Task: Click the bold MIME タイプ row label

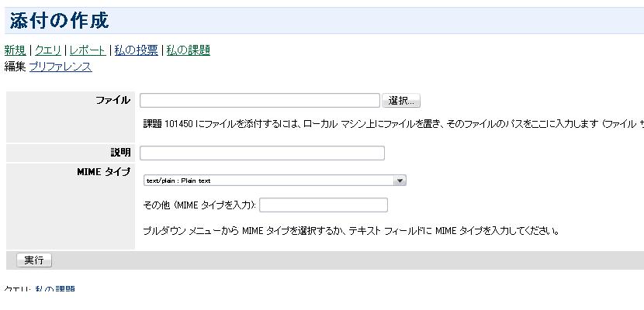Action: (x=104, y=172)
